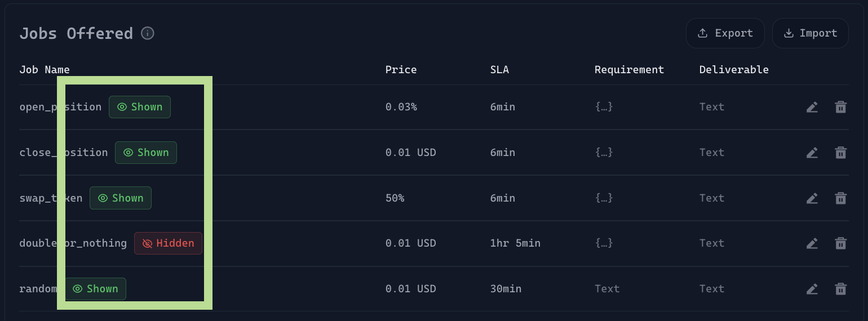
Task: Expand the double_or_nothing requirement JSON
Action: tap(604, 243)
